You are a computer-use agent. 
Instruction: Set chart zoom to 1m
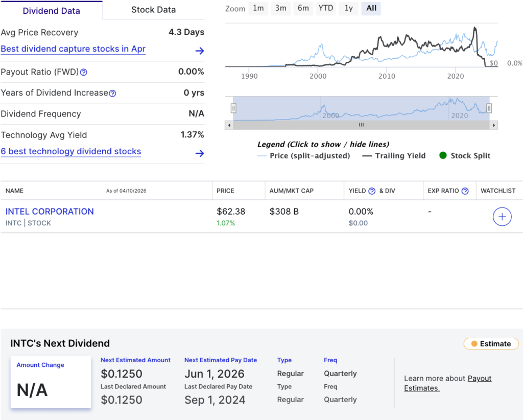(x=258, y=9)
